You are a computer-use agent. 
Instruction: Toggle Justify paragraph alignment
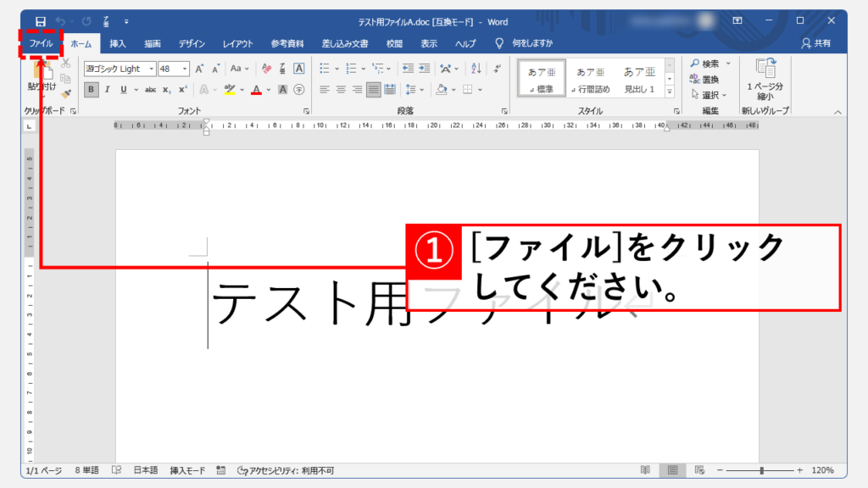373,89
